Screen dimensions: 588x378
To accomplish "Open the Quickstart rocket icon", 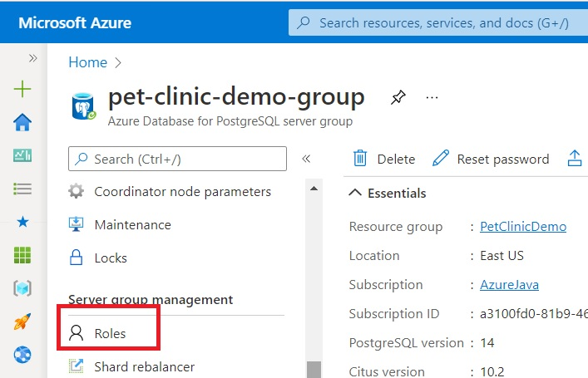I will tap(22, 322).
